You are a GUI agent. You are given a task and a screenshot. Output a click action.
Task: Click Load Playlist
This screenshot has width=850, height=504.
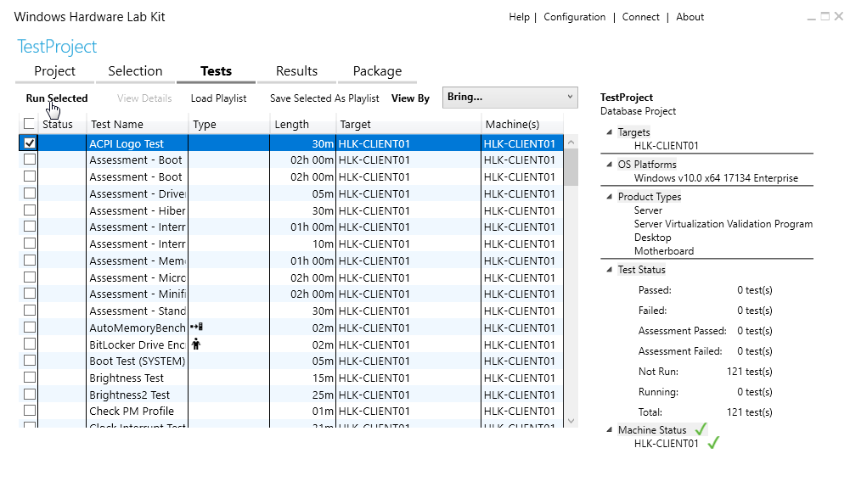[218, 98]
